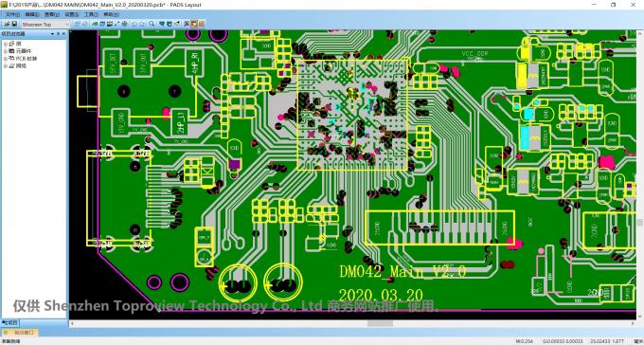Open the BGA toolbar icon
The image size is (644, 345).
pyautogui.click(x=124, y=24)
